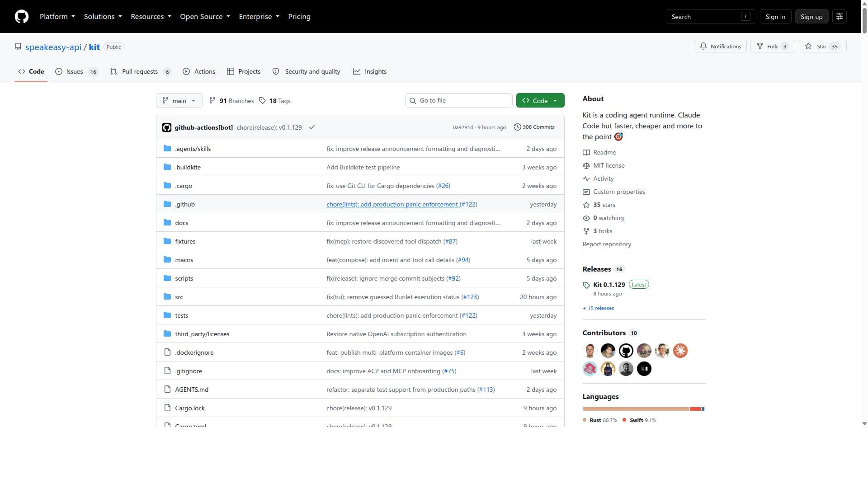Open the 306 Commits history

click(534, 127)
